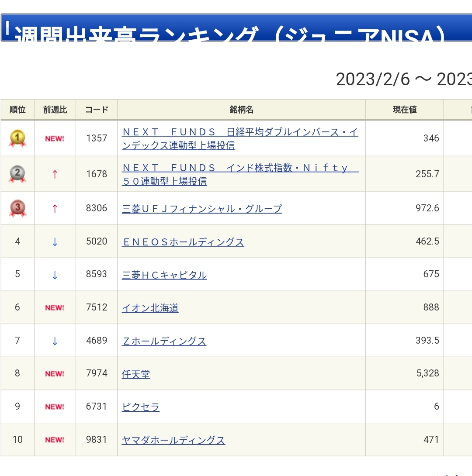Viewport: 472px width, 476px height.
Task: Click the 順位 column header
Action: pos(17,110)
